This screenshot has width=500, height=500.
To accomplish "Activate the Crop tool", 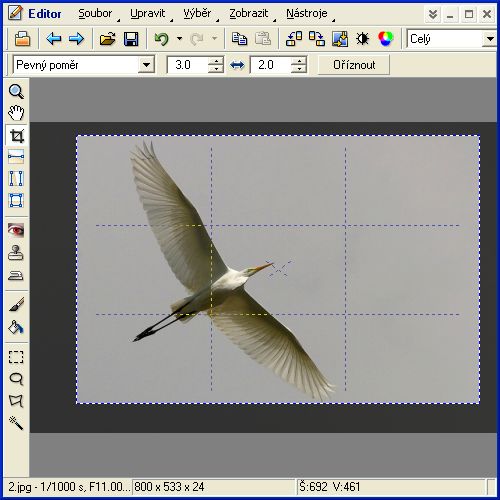I will tap(16, 136).
